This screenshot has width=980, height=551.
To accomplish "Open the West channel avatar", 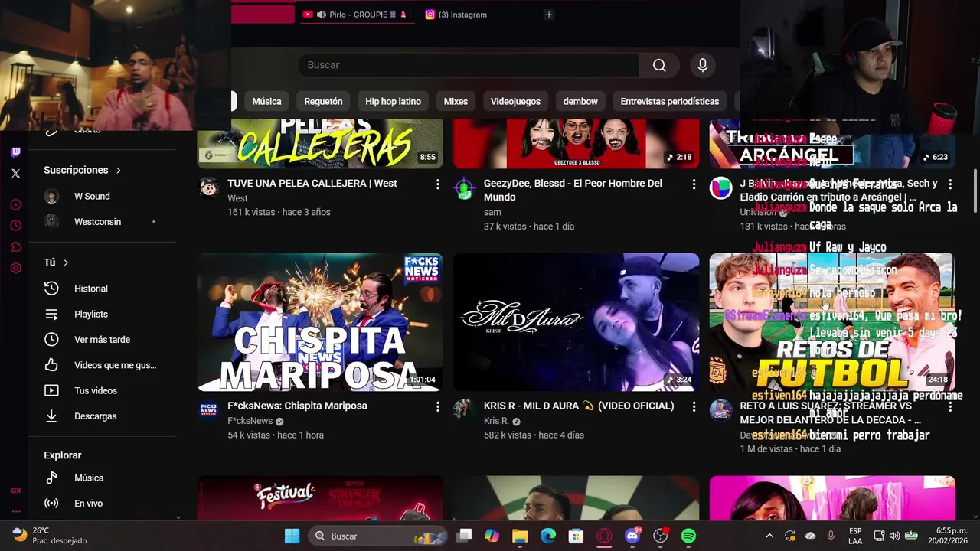I will 208,187.
